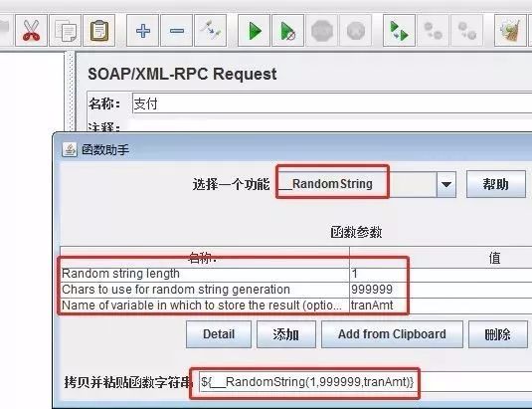532x409 pixels.
Task: Click the grey Shutdown test icon
Action: coord(356,31)
